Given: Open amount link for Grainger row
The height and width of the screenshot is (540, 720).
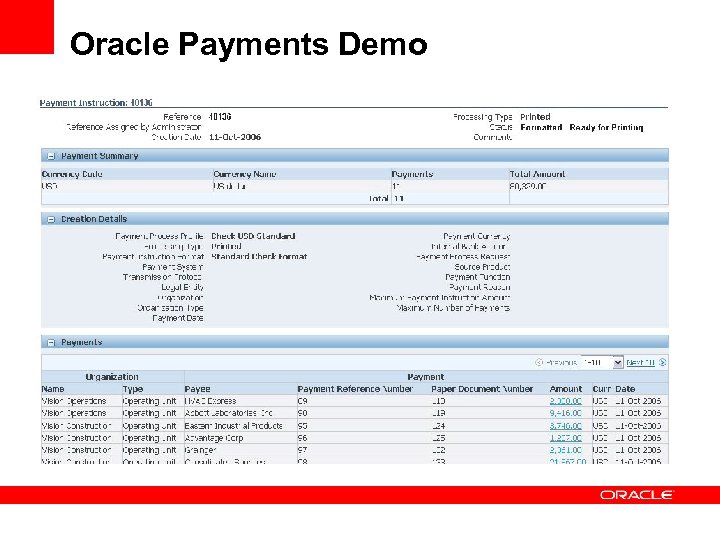Looking at the screenshot, I should 565,450.
